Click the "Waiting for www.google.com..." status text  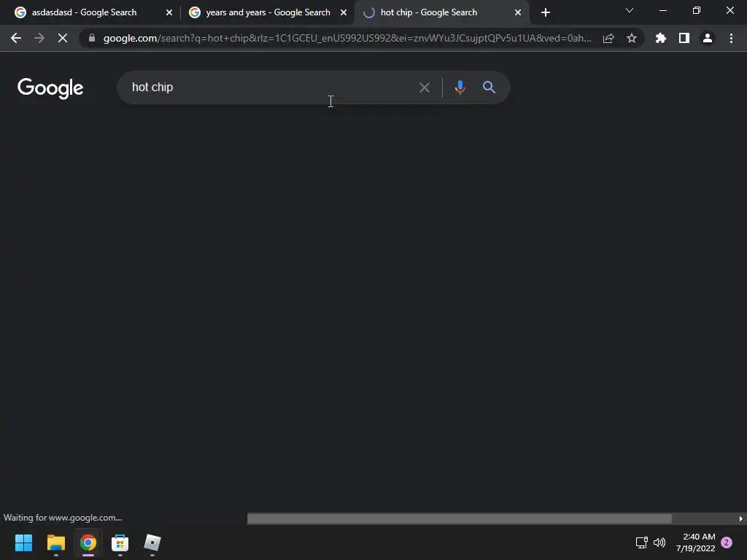tap(63, 518)
